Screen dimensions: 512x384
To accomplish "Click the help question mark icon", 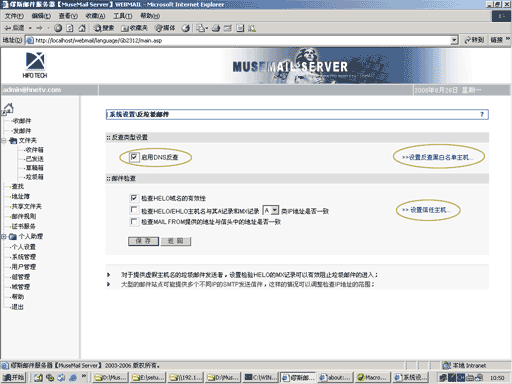I will pos(482,114).
